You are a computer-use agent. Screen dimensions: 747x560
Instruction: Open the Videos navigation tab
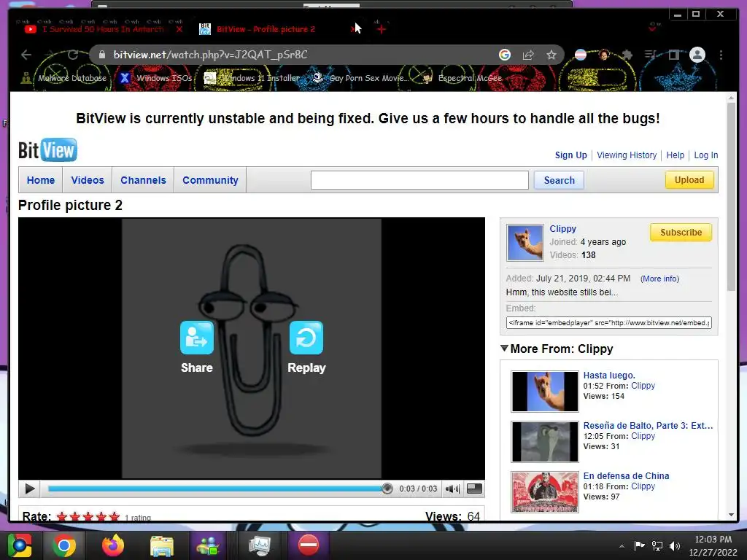[x=88, y=180]
